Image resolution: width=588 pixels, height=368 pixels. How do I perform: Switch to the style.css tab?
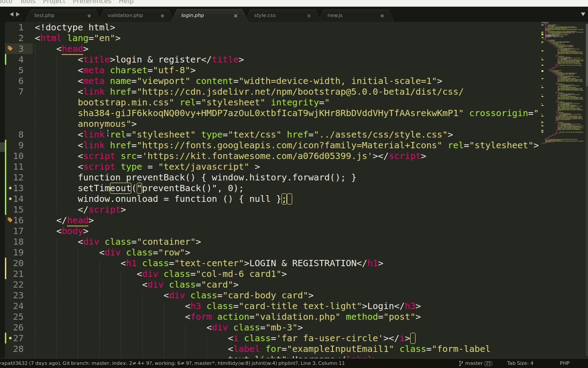point(265,15)
